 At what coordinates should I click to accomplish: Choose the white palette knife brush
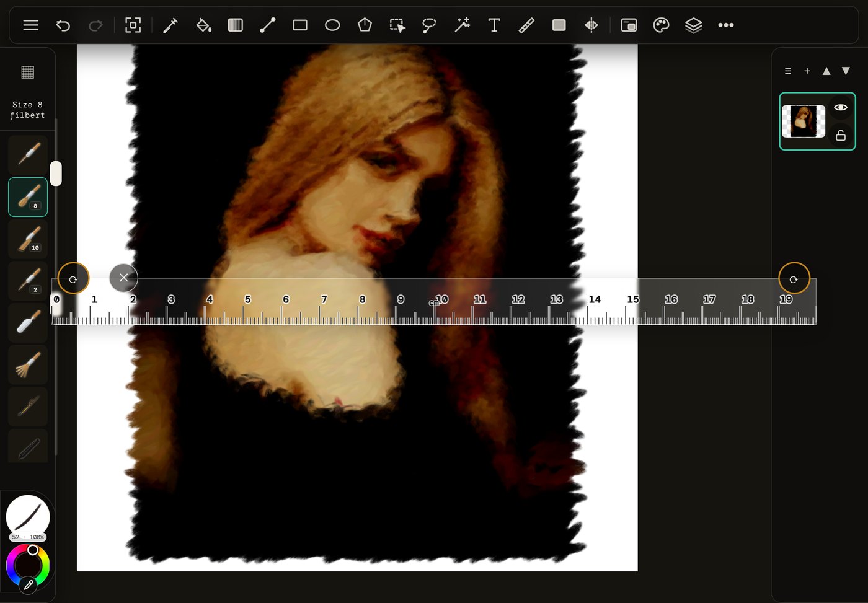(x=28, y=322)
